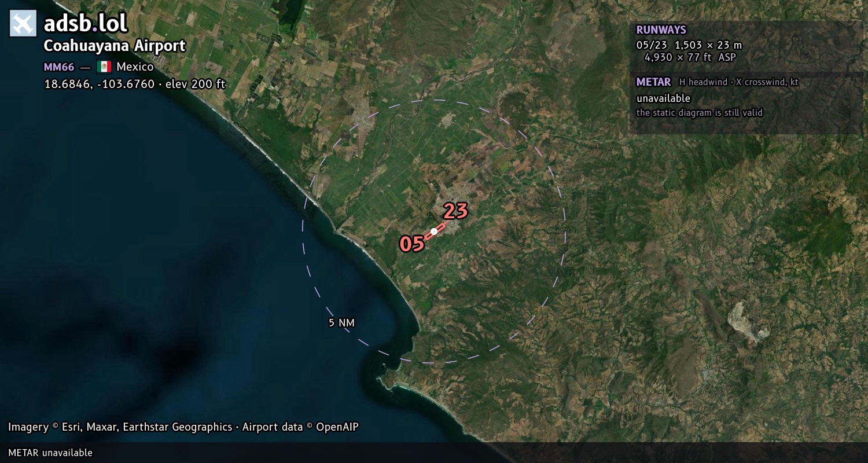Click the adsb.lol airplane logo icon
The width and height of the screenshot is (868, 463).
(23, 23)
